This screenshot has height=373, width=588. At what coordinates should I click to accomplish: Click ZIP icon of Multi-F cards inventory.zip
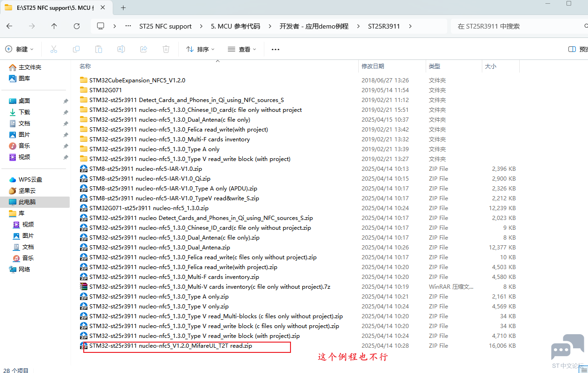click(84, 277)
